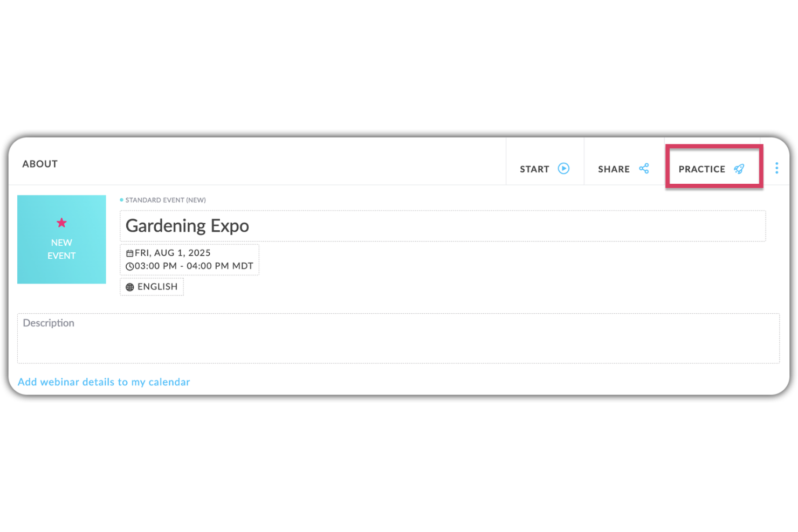This screenshot has width=798, height=532.
Task: Click the Add webinar details to my calendar link
Action: 104,382
